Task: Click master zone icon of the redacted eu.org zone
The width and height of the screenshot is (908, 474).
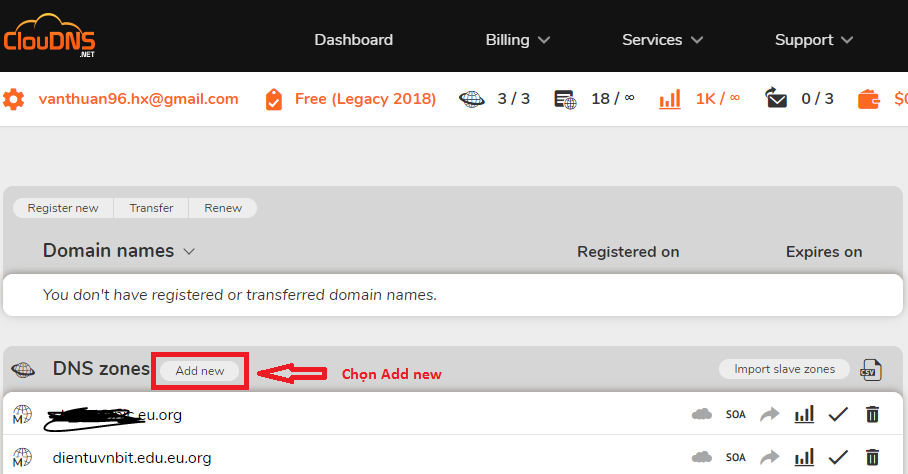Action: coord(22,414)
